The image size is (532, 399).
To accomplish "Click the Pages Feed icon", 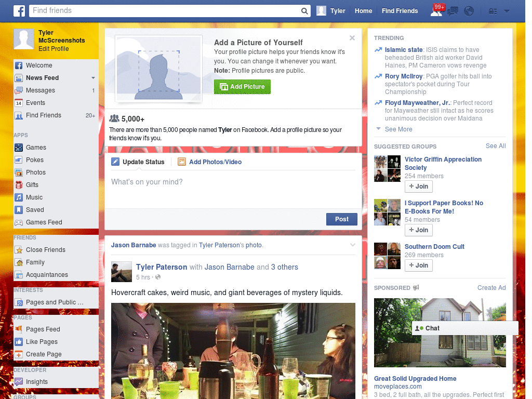I will click(x=19, y=329).
